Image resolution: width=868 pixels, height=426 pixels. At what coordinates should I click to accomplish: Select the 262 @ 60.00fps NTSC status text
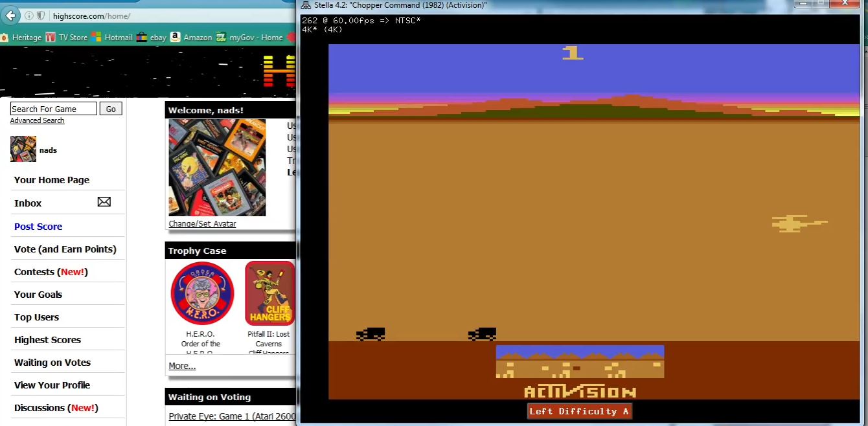[361, 21]
